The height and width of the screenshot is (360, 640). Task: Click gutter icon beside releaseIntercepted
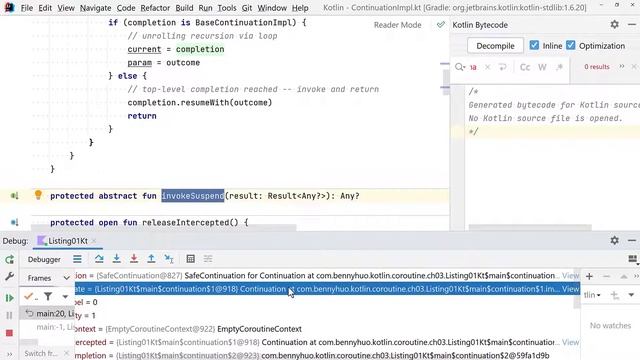(15, 222)
